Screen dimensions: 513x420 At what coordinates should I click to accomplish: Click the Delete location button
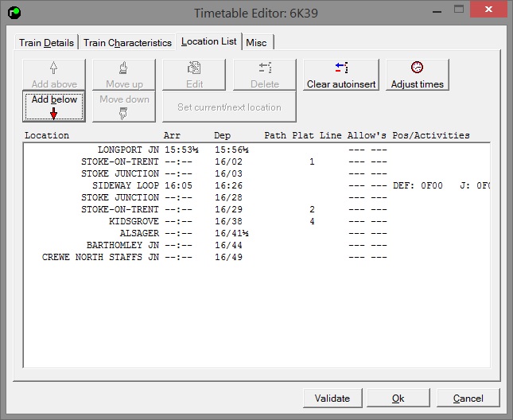click(265, 75)
